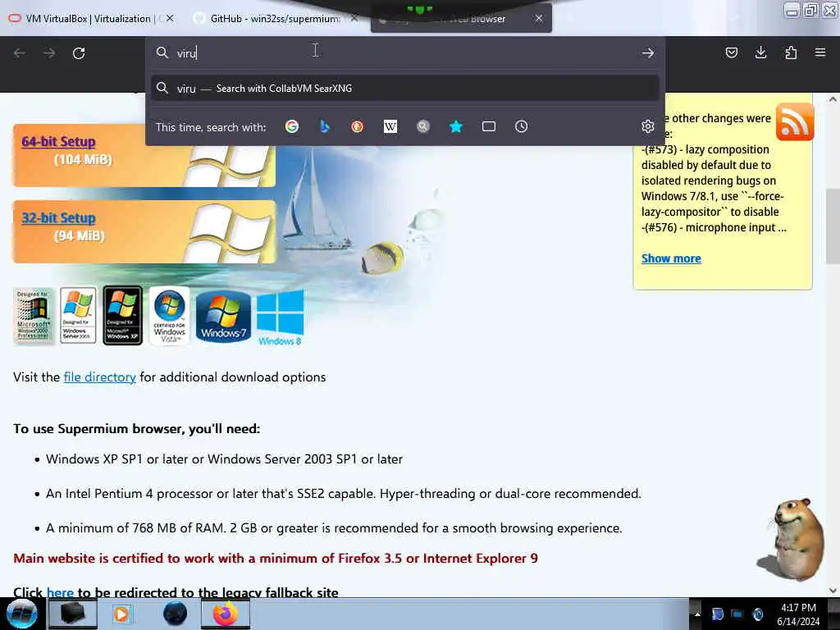The width and height of the screenshot is (840, 630).
Task: Download the 64-bit Setup
Action: click(x=58, y=141)
